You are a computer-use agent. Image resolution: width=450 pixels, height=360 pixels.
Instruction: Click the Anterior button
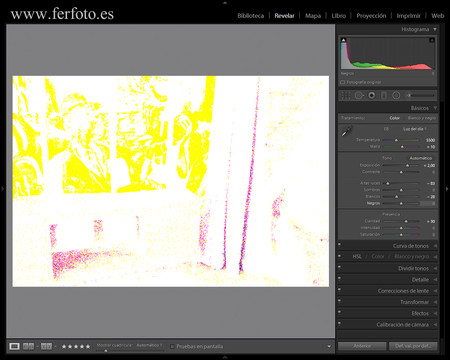pos(362,346)
